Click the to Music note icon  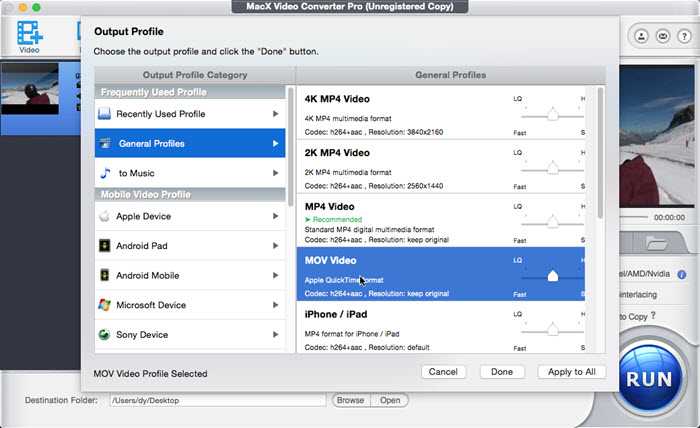click(x=105, y=173)
